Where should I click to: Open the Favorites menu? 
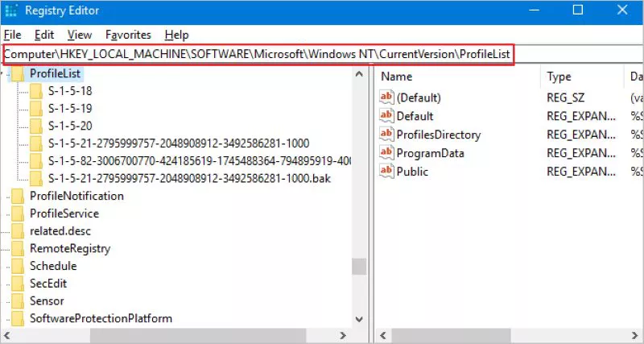tap(128, 35)
